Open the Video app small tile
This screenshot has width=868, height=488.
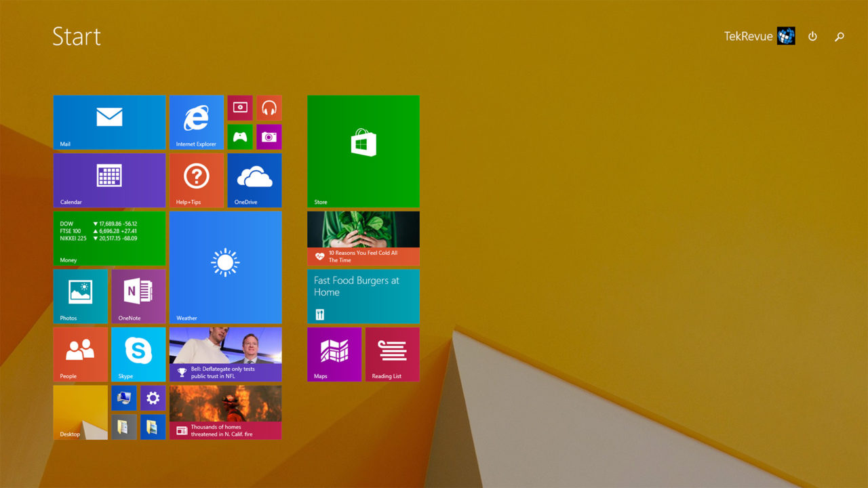240,108
